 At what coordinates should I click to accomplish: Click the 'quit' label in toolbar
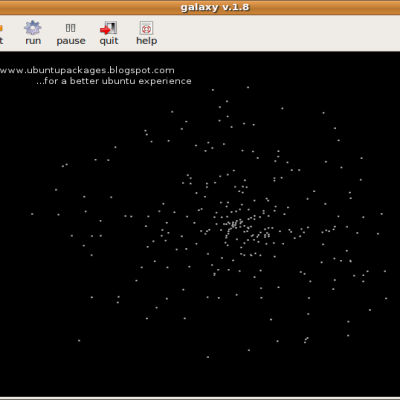tap(109, 41)
